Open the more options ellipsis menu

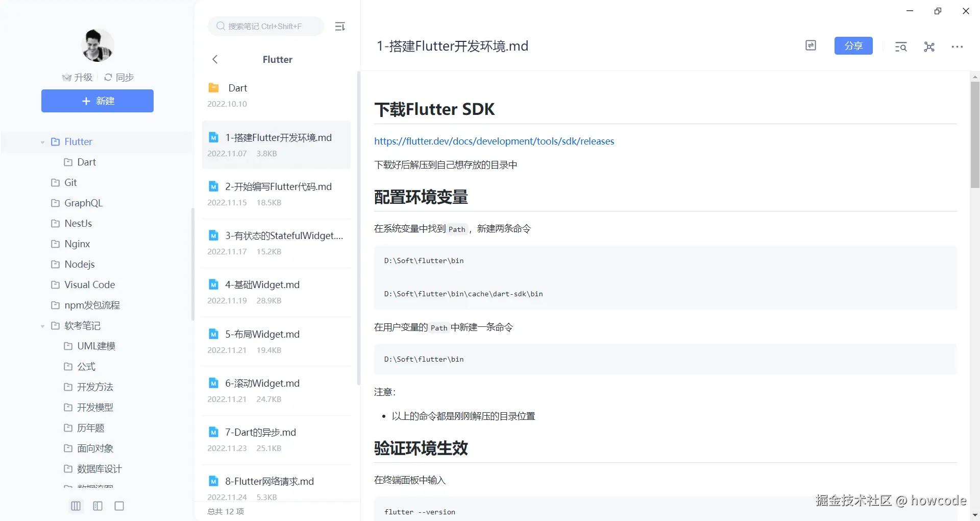(x=957, y=46)
